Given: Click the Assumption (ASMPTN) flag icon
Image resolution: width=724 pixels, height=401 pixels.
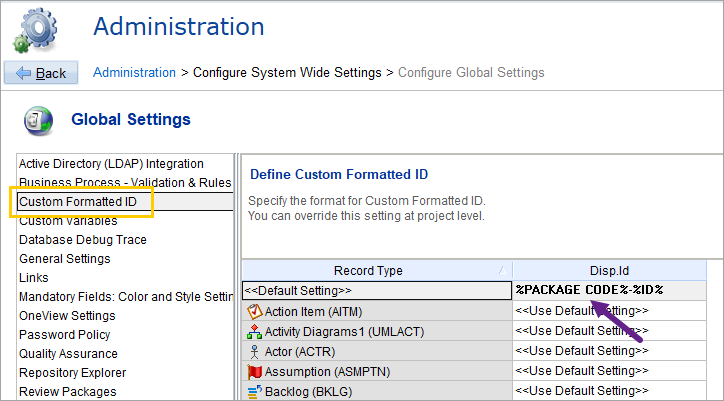Looking at the screenshot, I should tap(254, 371).
